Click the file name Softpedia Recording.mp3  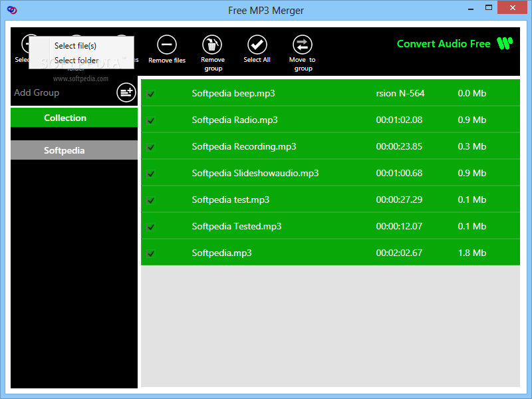[x=244, y=146]
